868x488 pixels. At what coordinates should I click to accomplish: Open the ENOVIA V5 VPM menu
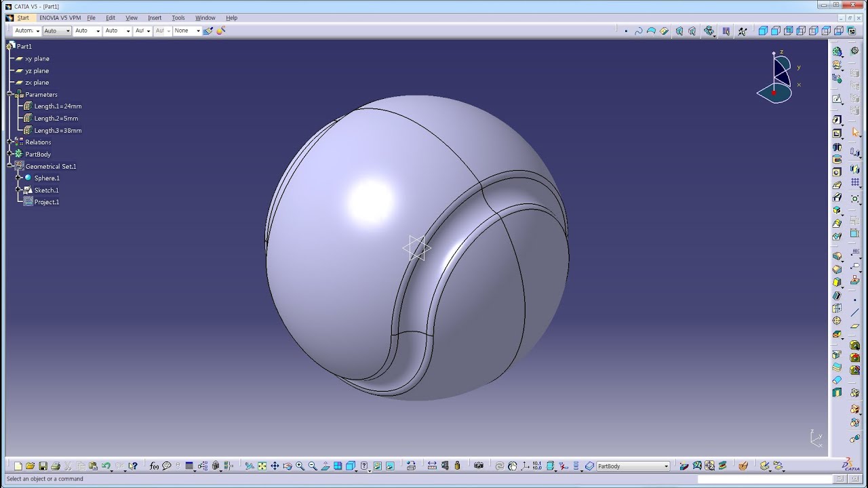tap(60, 18)
